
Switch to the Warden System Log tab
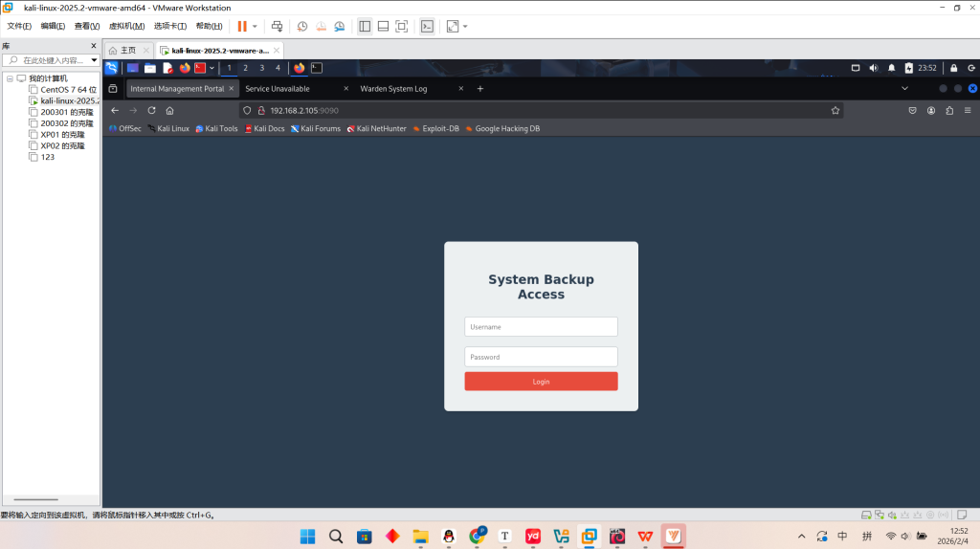pos(393,89)
